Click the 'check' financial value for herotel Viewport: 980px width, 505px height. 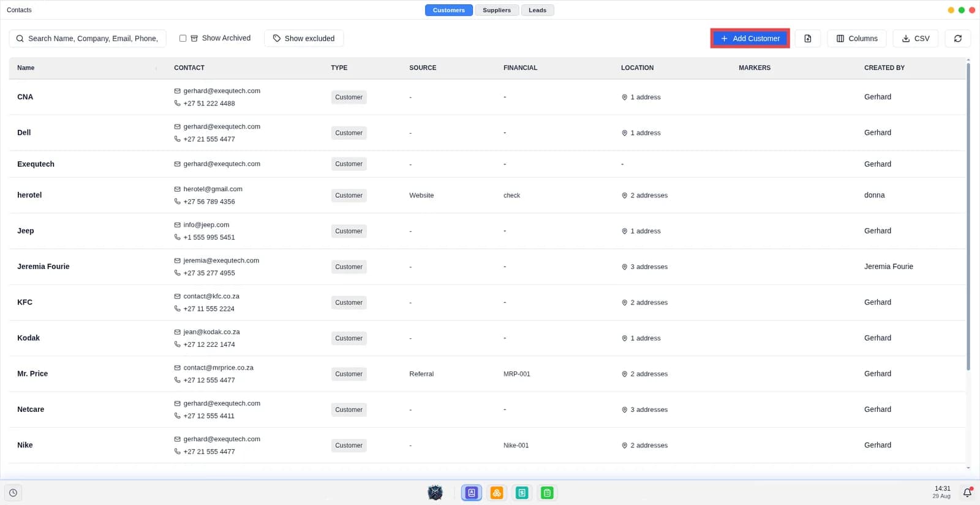(x=511, y=196)
